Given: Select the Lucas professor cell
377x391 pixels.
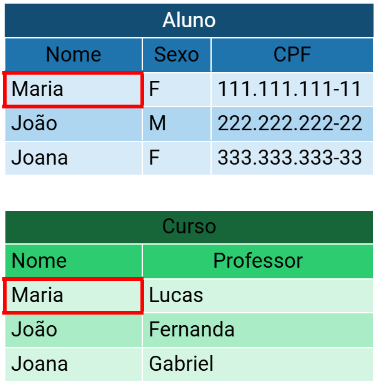Looking at the screenshot, I should [x=258, y=296].
